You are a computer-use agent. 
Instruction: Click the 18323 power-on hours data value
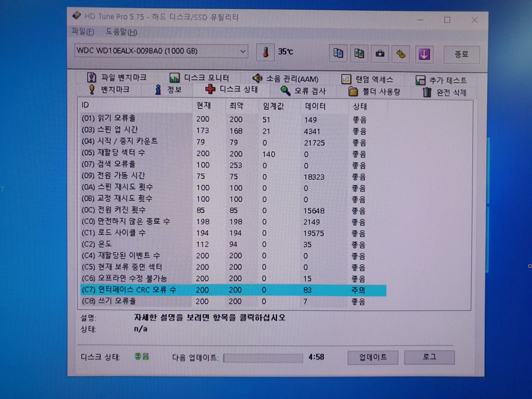(x=314, y=177)
